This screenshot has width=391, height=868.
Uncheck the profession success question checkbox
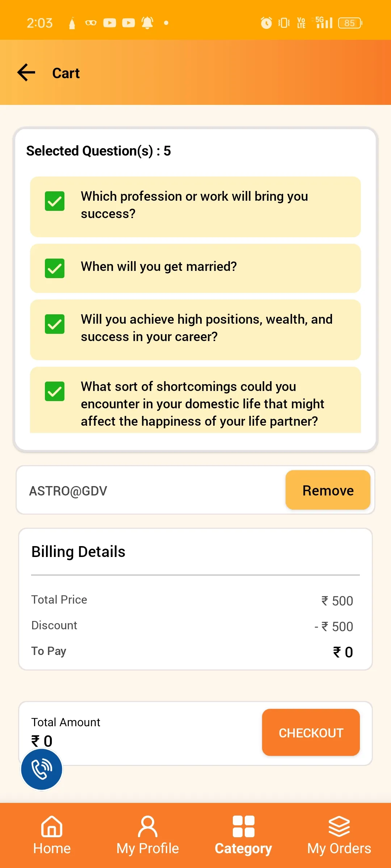[x=55, y=201]
